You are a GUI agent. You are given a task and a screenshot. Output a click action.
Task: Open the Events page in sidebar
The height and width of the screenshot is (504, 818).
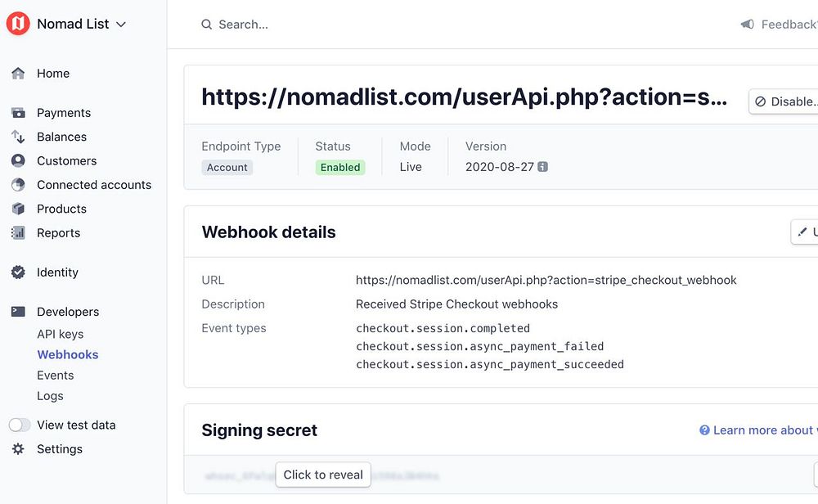(x=55, y=376)
